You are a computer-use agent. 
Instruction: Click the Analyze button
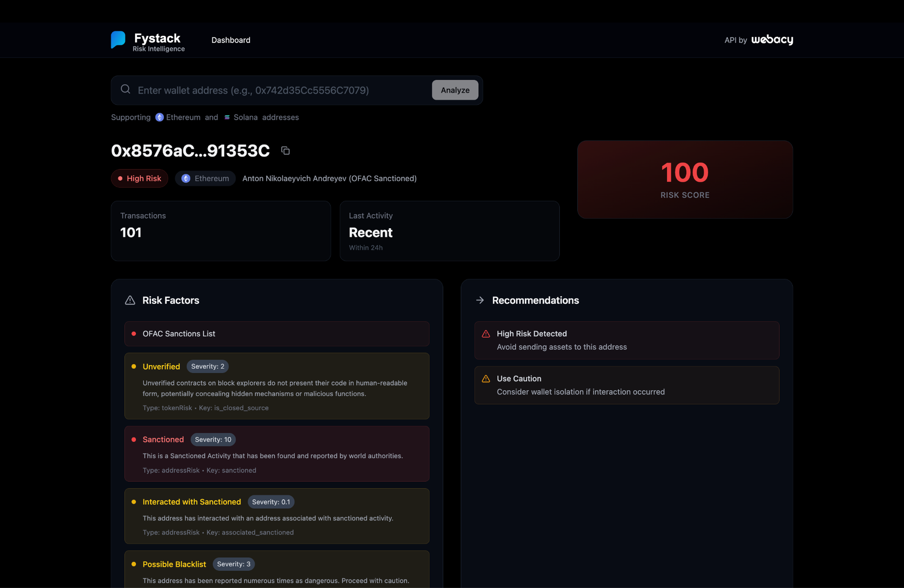(x=455, y=90)
